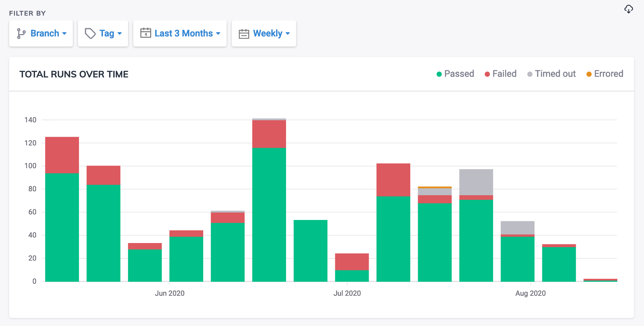Click the TOTAL RUNS OVER TIME header
The image size is (644, 326).
[x=74, y=74]
